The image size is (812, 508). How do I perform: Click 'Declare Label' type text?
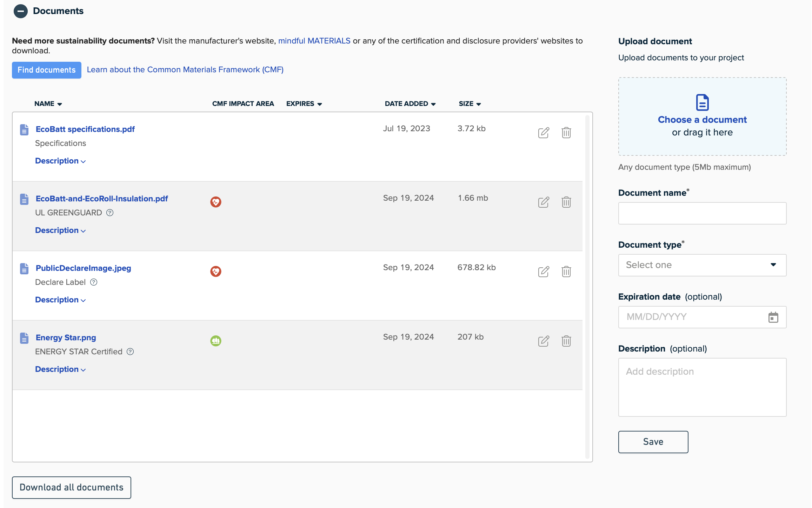pyautogui.click(x=60, y=282)
